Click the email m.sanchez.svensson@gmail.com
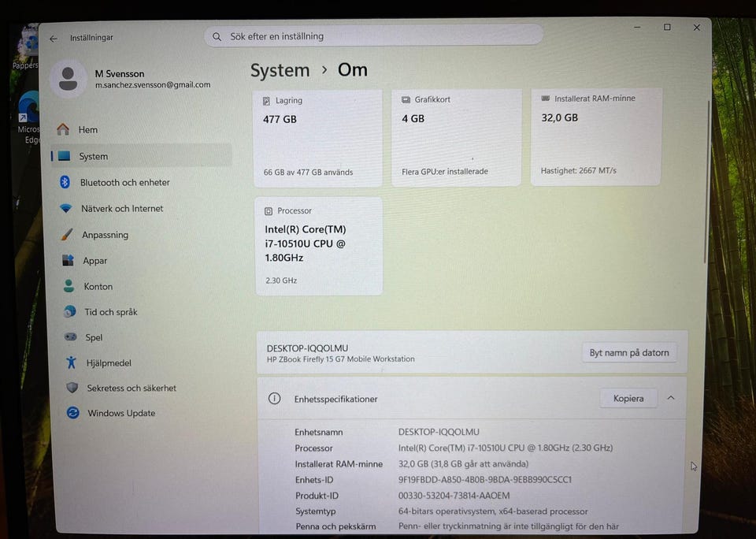This screenshot has width=756, height=539. [x=153, y=85]
